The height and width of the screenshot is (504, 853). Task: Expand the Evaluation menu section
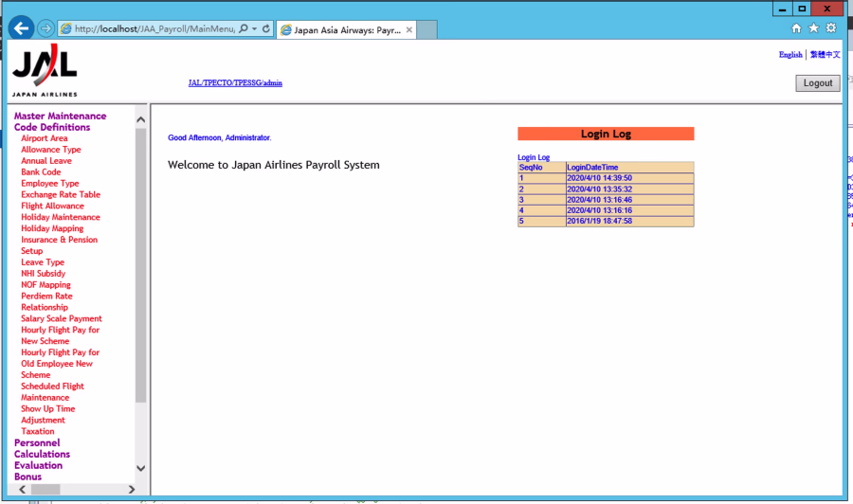[x=38, y=466]
